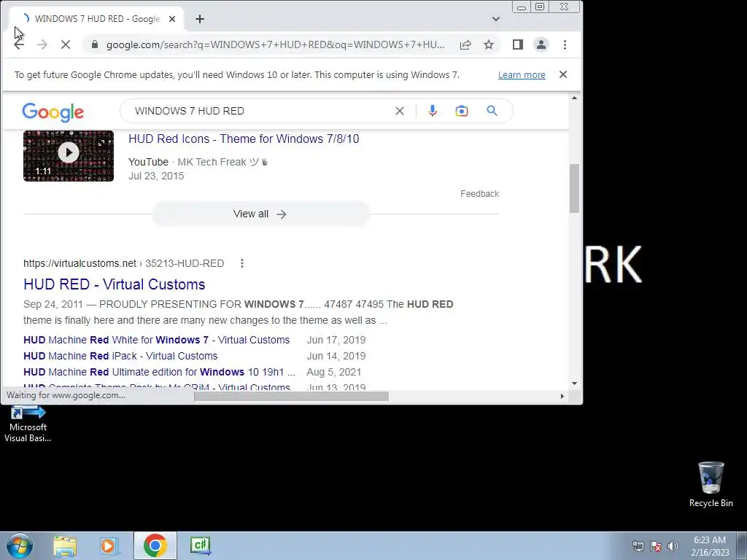Click the Learn more link

coord(522,75)
